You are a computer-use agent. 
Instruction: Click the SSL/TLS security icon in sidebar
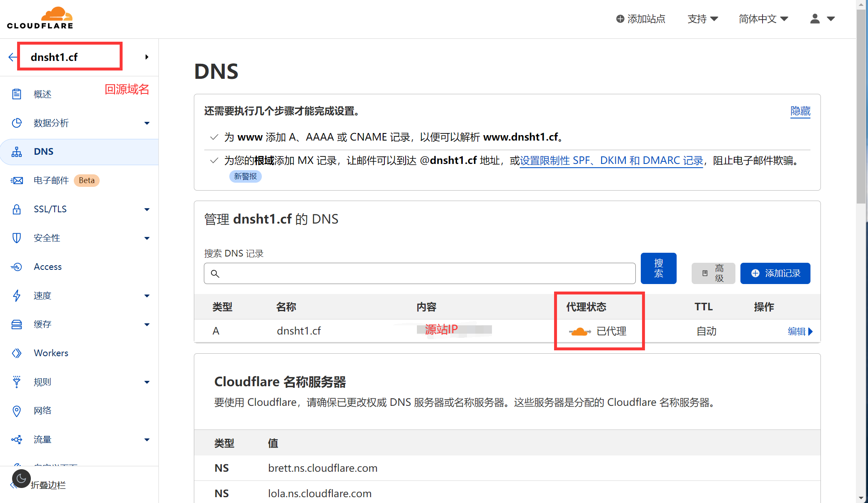pos(16,209)
